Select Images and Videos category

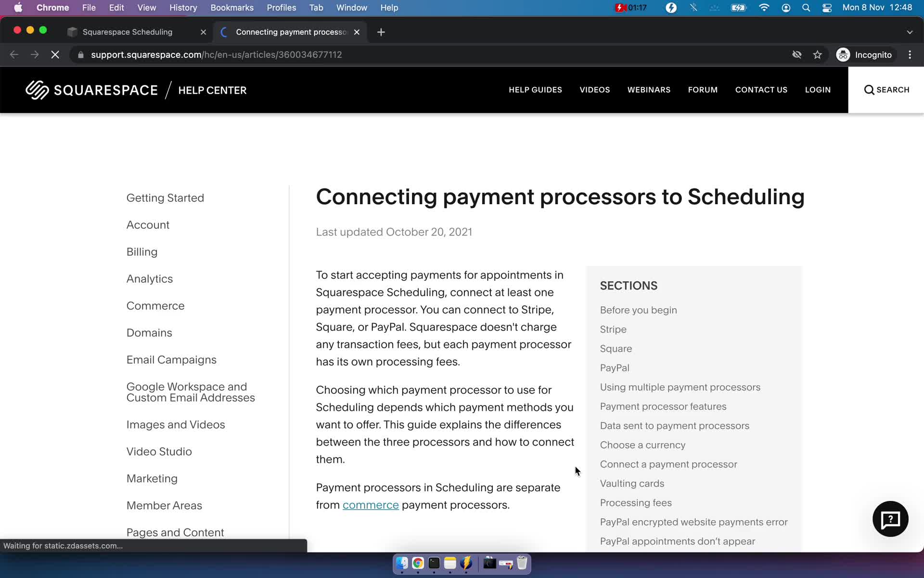pos(176,425)
